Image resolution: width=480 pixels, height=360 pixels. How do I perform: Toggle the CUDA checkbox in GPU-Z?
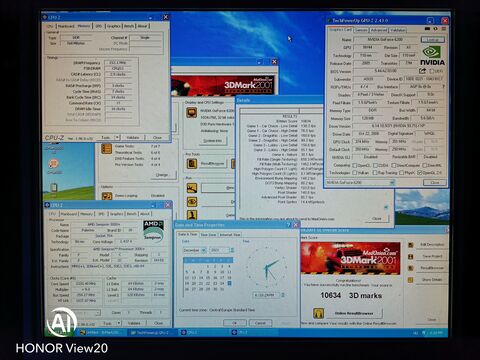(x=375, y=165)
